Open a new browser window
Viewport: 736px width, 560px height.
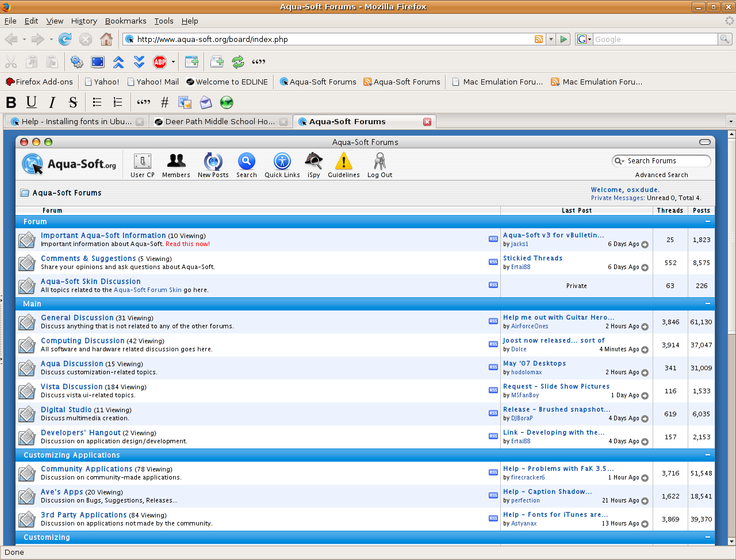(x=191, y=62)
